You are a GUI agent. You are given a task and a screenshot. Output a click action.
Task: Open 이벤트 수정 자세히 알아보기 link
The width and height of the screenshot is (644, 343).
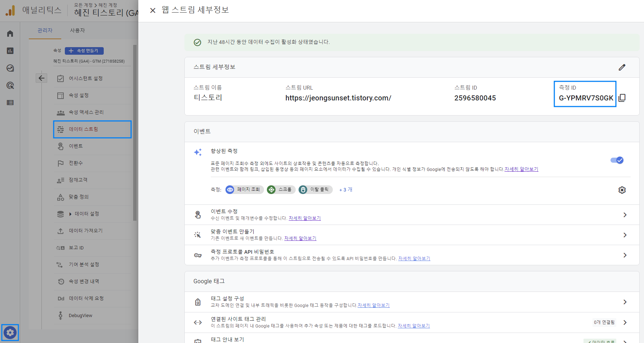pyautogui.click(x=305, y=218)
